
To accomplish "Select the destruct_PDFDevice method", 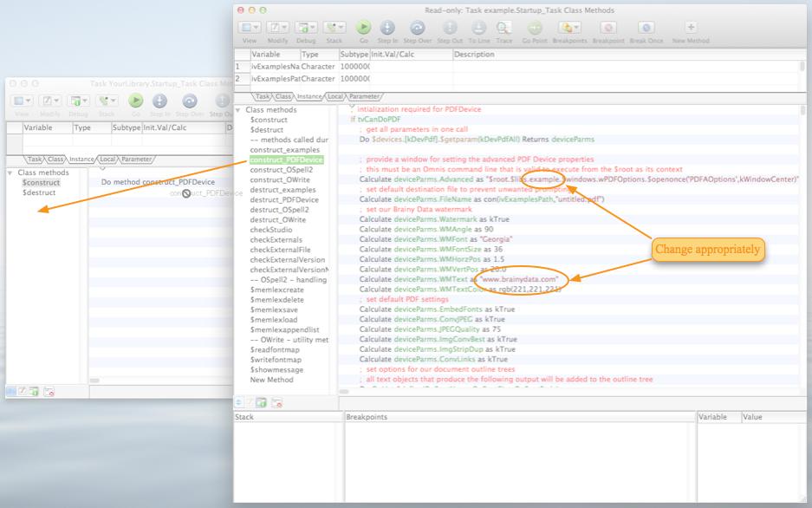I will [284, 199].
